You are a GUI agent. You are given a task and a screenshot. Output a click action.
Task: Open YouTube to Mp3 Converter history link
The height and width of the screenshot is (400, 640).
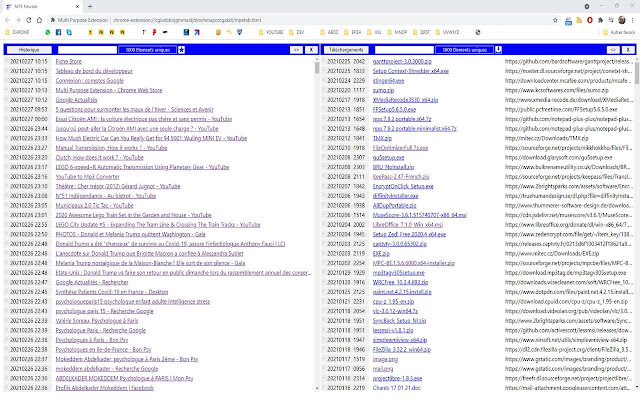(87, 177)
